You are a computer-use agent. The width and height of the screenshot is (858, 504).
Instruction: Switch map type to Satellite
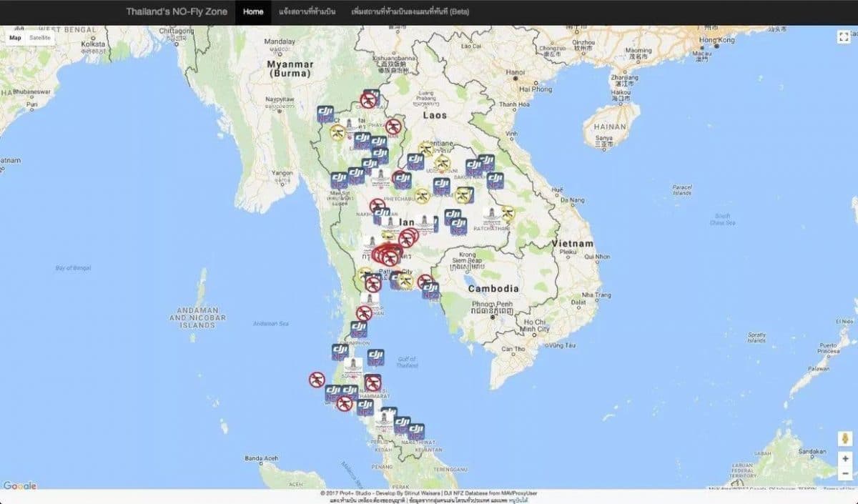[40, 37]
